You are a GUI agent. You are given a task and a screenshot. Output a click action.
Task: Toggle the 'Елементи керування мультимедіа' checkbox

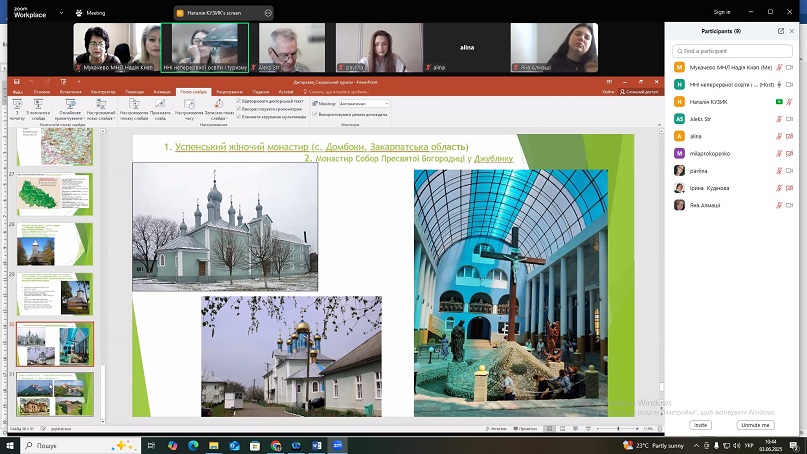tap(239, 117)
